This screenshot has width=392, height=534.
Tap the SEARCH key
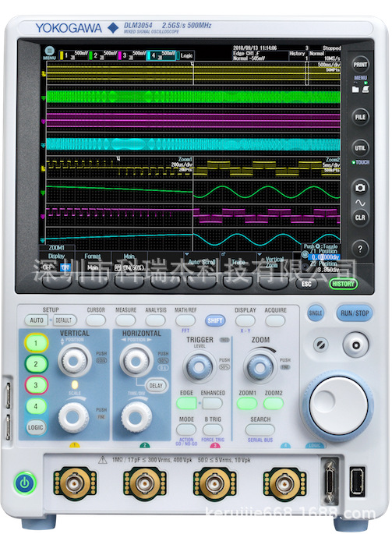(260, 430)
